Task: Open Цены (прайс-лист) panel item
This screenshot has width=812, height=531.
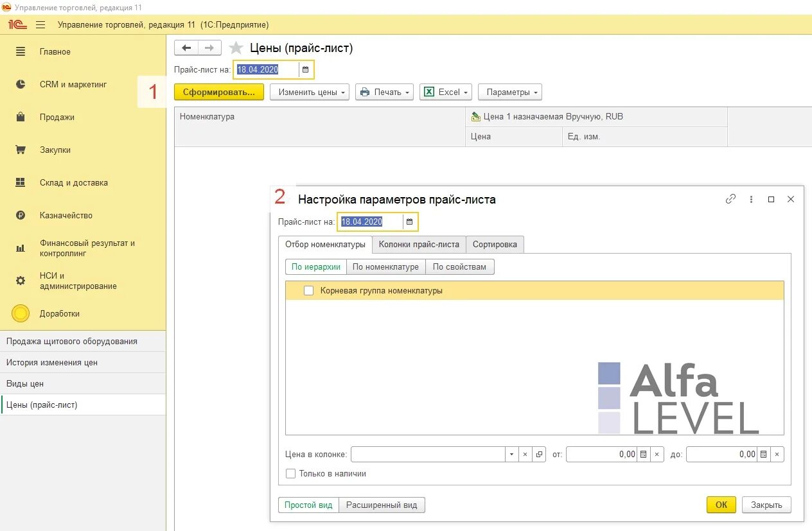Action: click(83, 405)
